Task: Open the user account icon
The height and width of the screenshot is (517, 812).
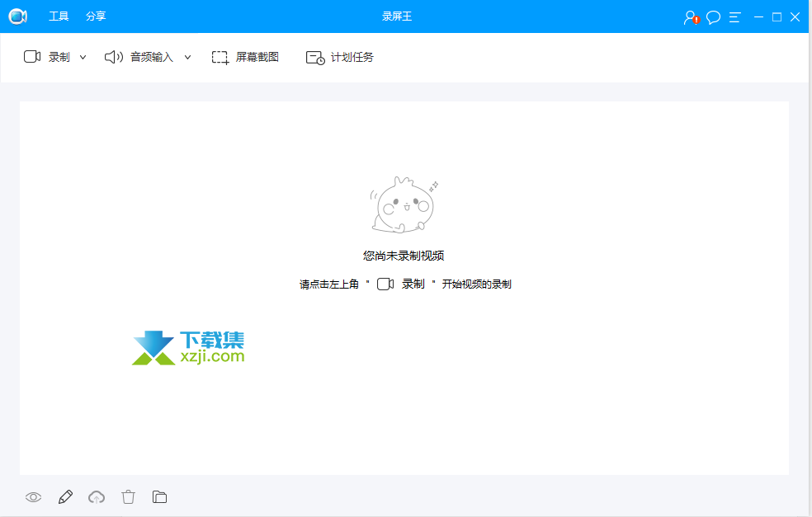Action: point(692,17)
